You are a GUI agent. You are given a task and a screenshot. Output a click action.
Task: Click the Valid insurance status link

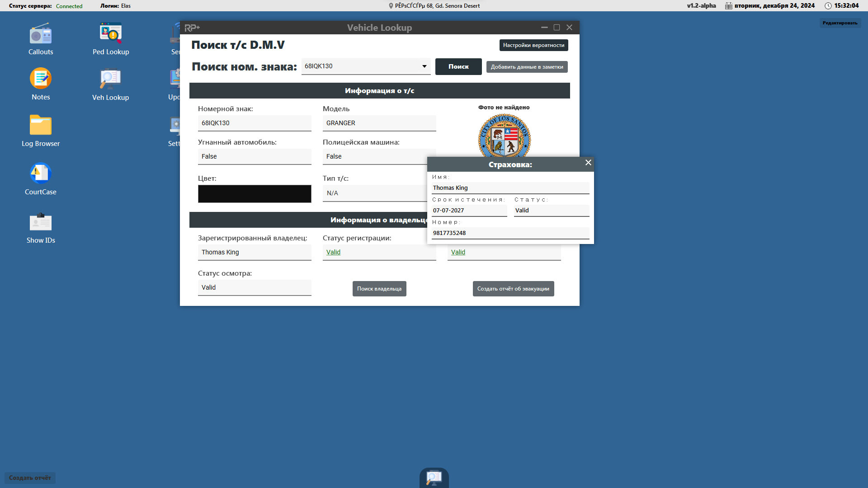tap(458, 252)
